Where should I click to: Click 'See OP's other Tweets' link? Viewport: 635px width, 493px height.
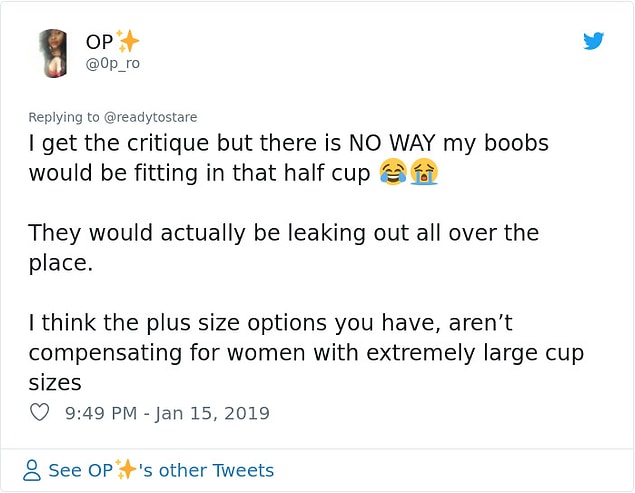[161, 470]
